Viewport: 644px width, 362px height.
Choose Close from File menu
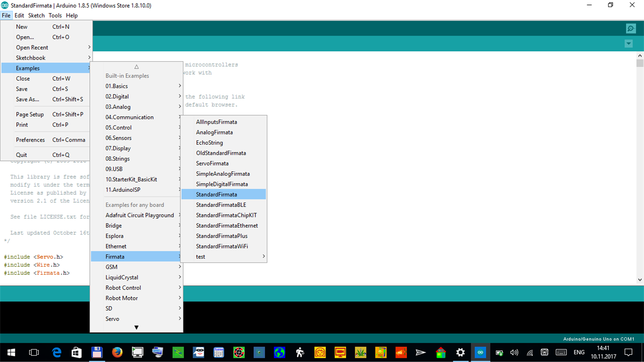[x=47, y=78]
